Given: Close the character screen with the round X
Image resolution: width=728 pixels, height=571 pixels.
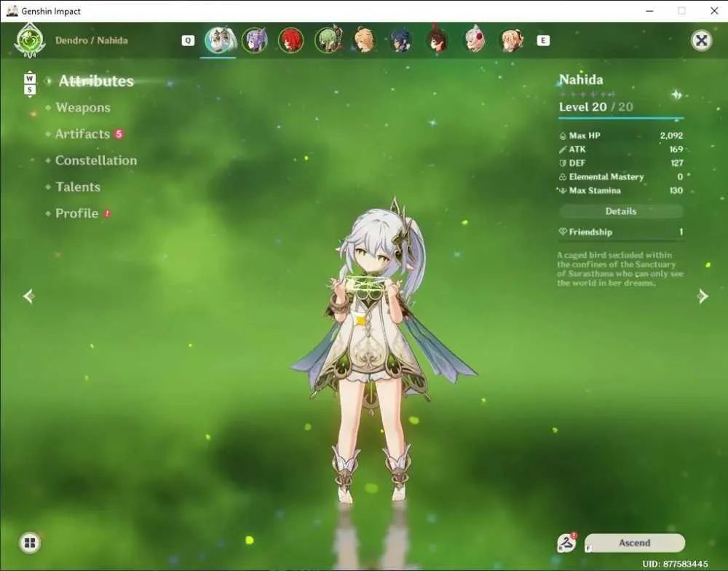Looking at the screenshot, I should tap(701, 40).
